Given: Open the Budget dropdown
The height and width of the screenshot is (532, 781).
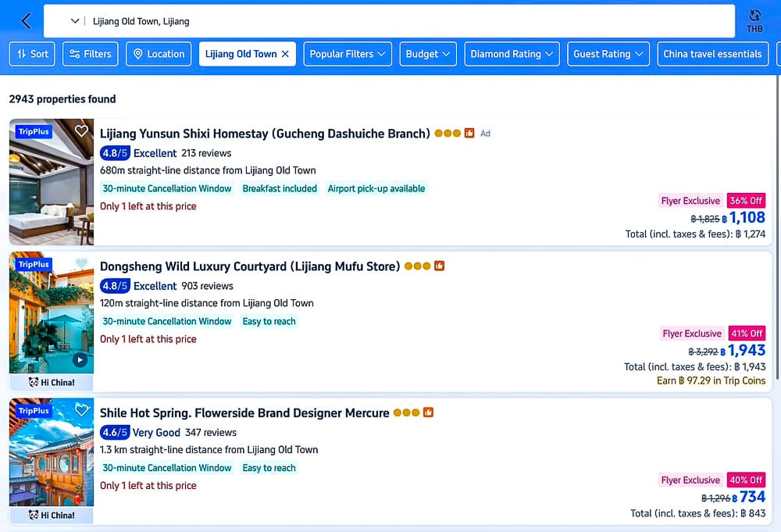Looking at the screenshot, I should [x=428, y=54].
